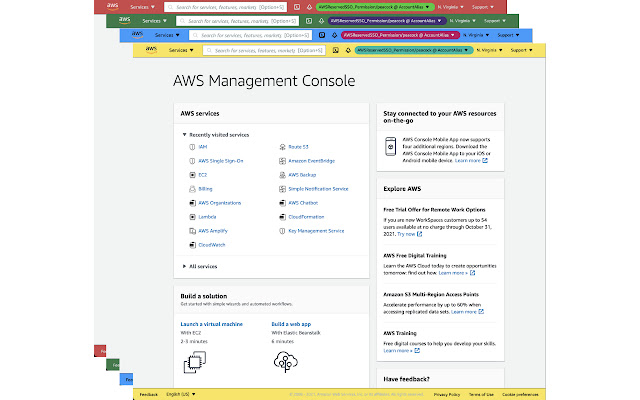
Task: Click Learn more under Free Digital Training
Action: [x=457, y=273]
